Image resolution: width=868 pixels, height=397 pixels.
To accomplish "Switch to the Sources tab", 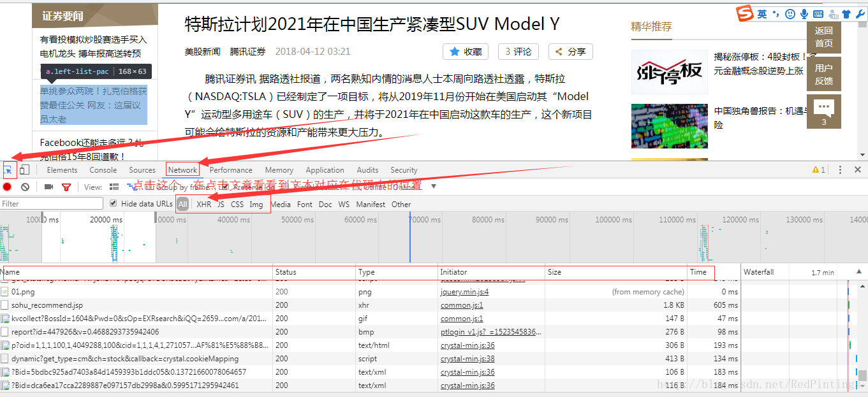I will click(142, 170).
